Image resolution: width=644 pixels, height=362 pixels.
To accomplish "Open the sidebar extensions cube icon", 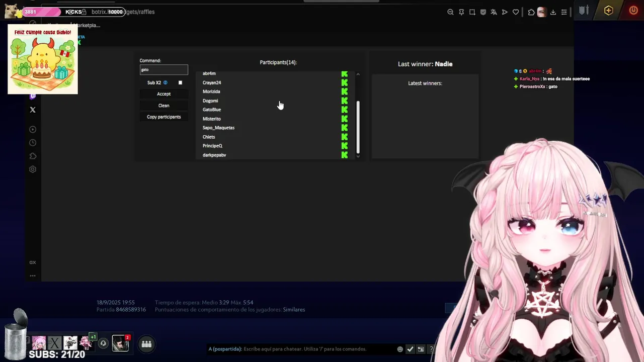I will (x=33, y=156).
